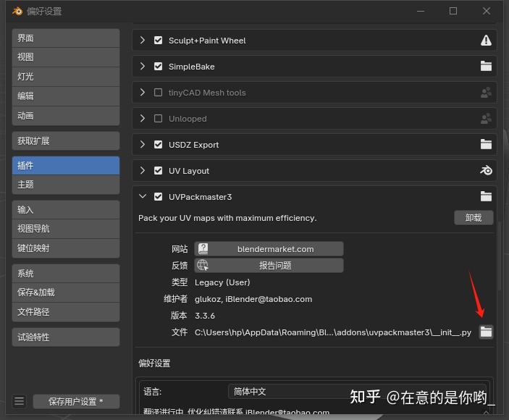Select the 试验特性 tab
Screen dimensions: 509x420
66,337
